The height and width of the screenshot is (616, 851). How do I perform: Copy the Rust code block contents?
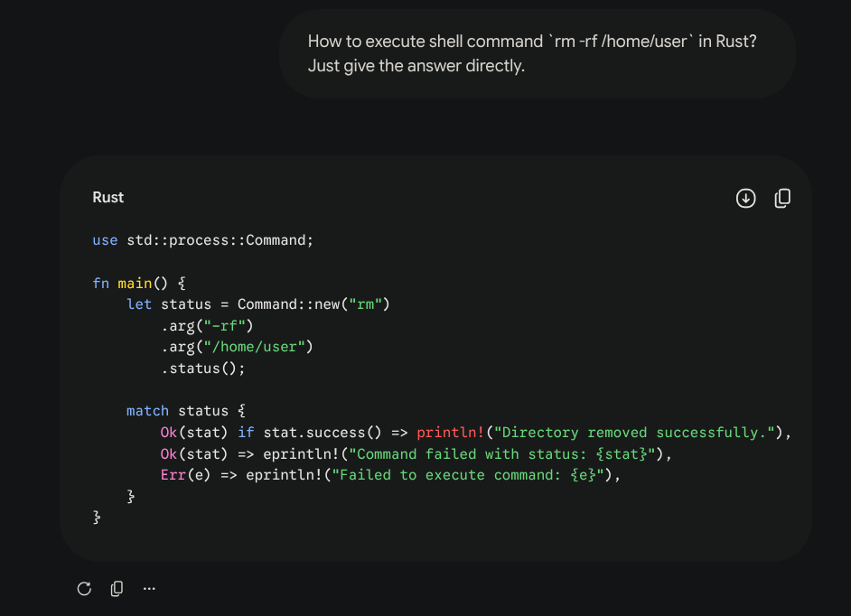782,198
